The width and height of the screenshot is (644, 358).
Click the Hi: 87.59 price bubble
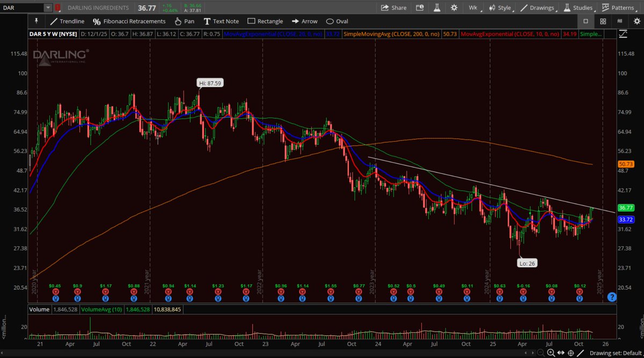[209, 83]
